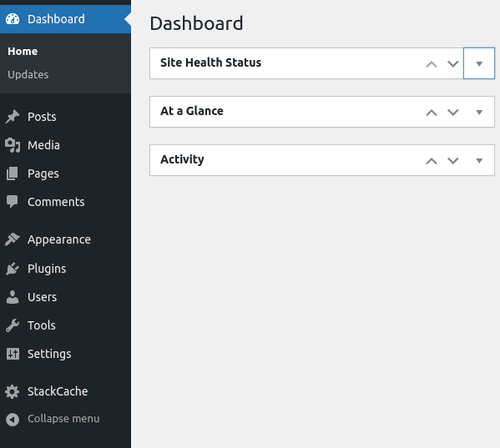Open the Posts menu
The width and height of the screenshot is (500, 448).
tap(42, 117)
